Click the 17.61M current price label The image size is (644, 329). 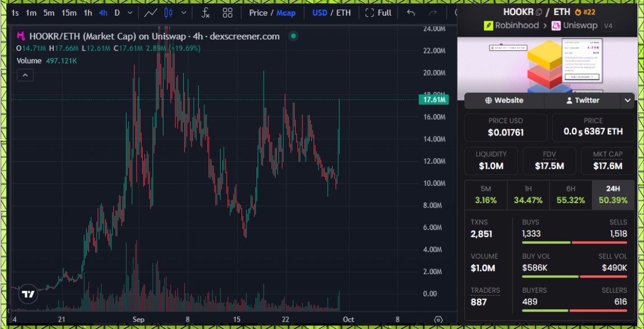pyautogui.click(x=433, y=99)
